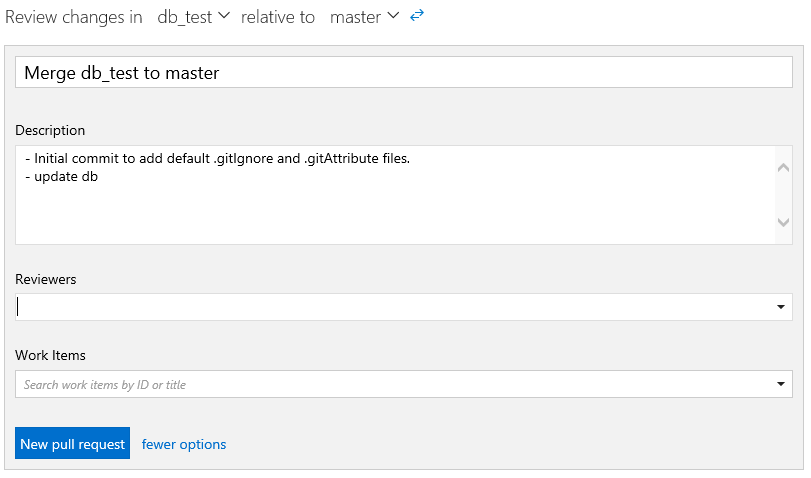The width and height of the screenshot is (811, 478).
Task: Place cursor on the "Initial commit" description line
Action: point(218,159)
